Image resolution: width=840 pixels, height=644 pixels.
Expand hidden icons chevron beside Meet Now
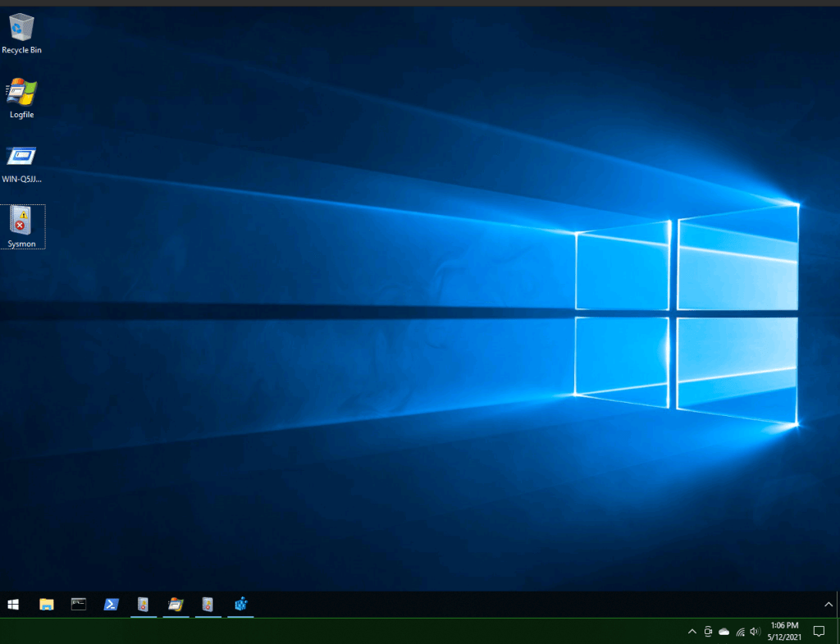click(692, 632)
